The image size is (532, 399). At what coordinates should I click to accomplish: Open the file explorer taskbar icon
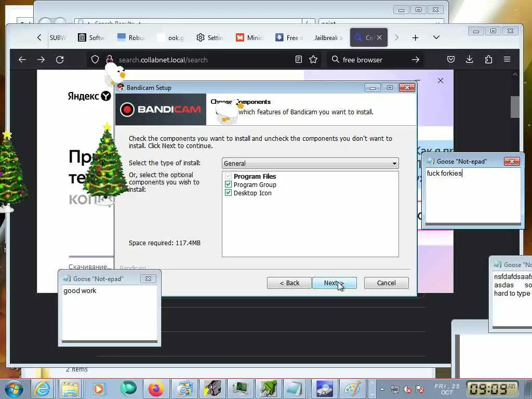pos(70,389)
